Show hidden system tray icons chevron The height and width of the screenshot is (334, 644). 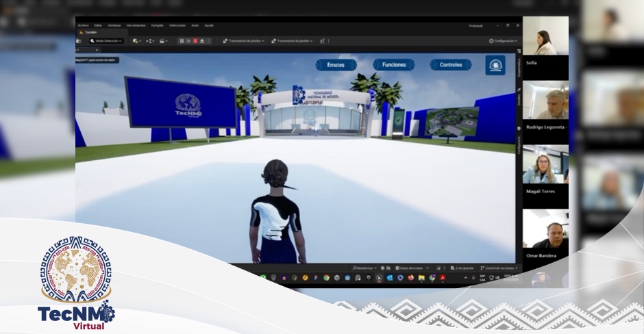[465, 278]
